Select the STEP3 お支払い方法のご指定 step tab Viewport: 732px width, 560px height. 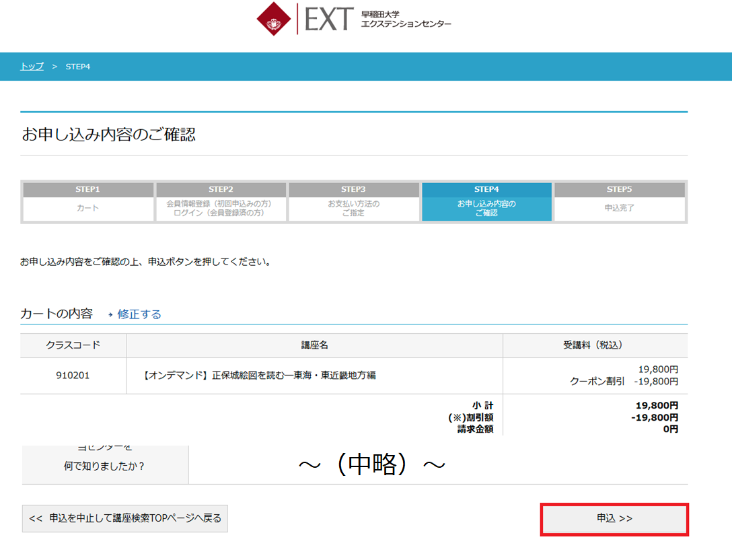tap(354, 202)
